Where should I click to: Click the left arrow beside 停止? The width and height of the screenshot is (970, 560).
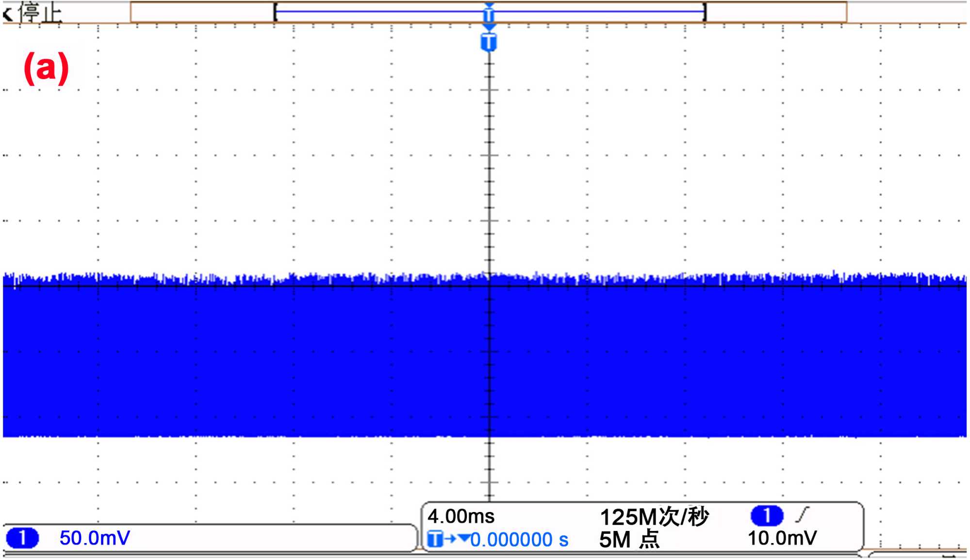coord(7,14)
